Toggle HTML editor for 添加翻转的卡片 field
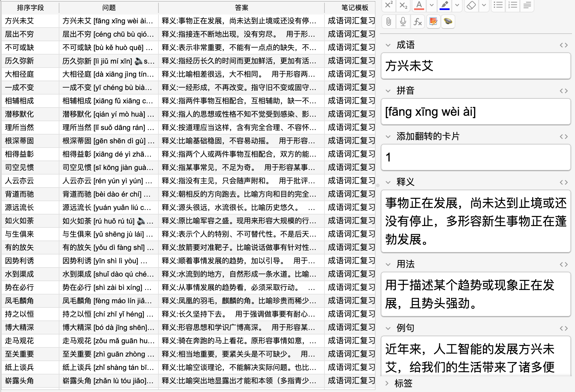 pyautogui.click(x=563, y=137)
